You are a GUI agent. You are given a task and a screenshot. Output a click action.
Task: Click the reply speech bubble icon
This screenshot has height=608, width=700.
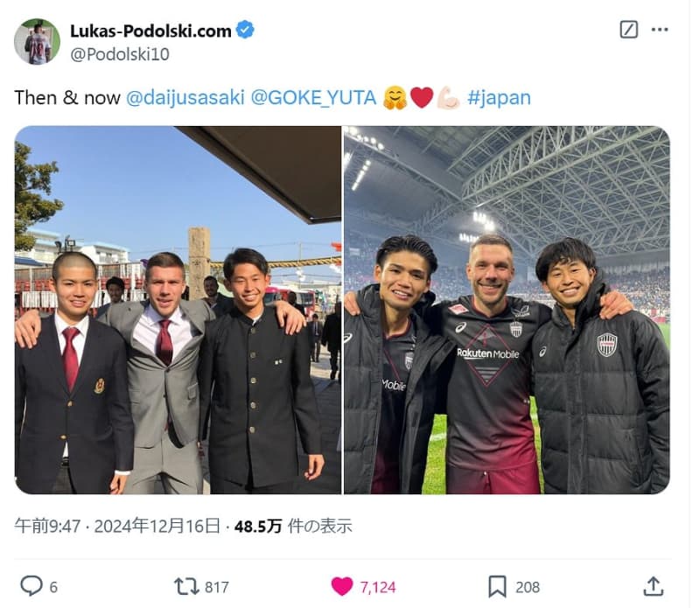(31, 585)
